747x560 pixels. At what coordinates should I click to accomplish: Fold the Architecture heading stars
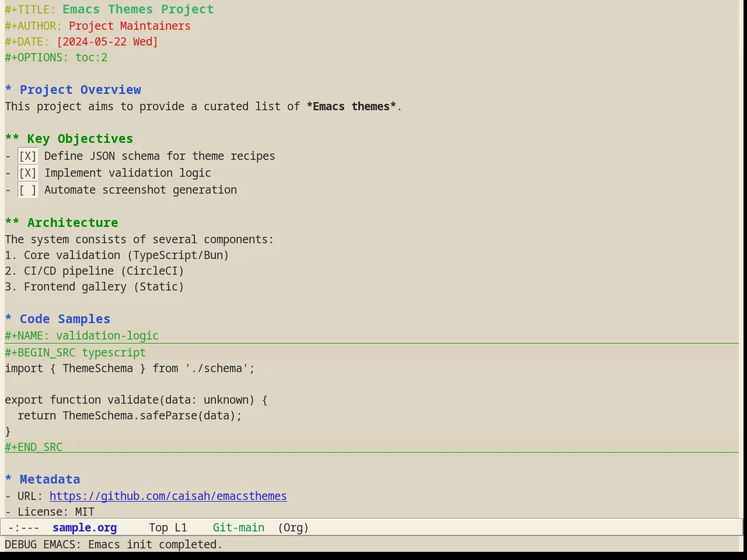tap(12, 223)
